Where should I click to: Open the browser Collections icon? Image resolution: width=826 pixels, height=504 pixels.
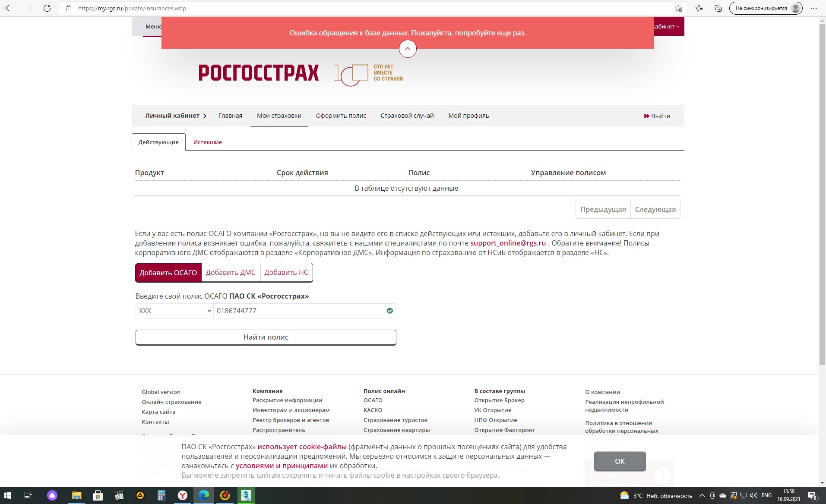(718, 8)
